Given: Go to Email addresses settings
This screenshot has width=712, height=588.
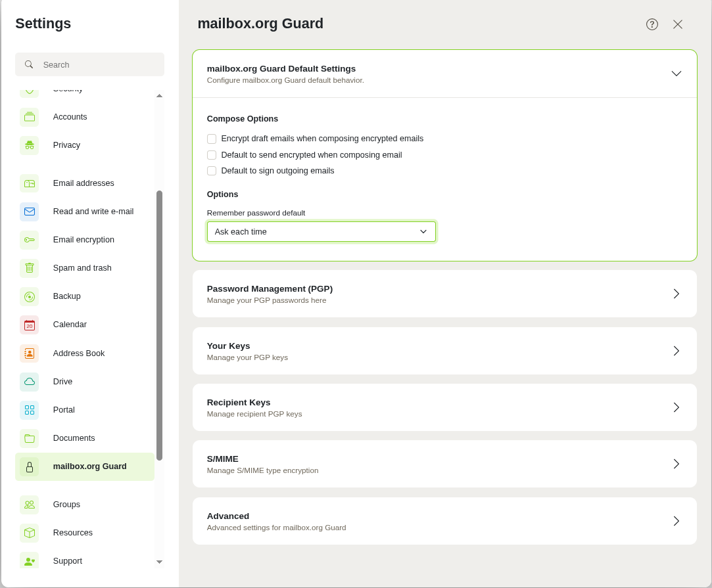Looking at the screenshot, I should click(85, 183).
